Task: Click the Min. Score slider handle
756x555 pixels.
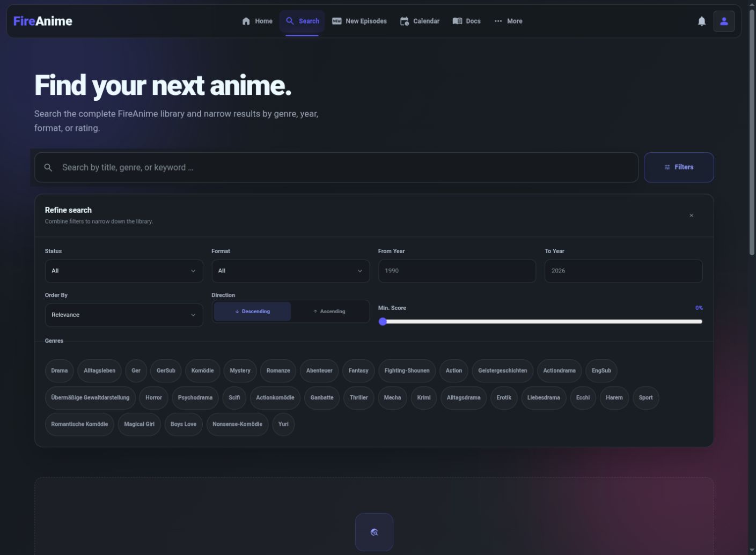Action: point(383,322)
